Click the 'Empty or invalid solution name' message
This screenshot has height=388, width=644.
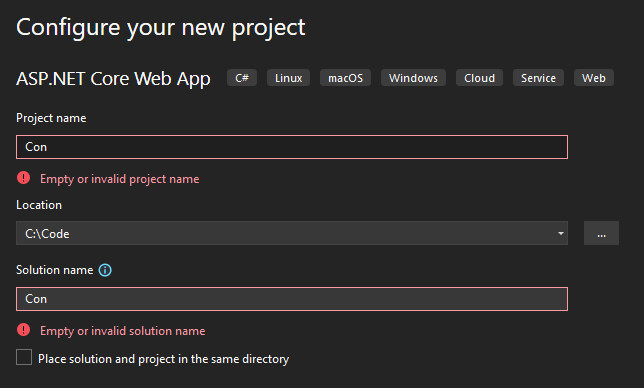click(122, 331)
